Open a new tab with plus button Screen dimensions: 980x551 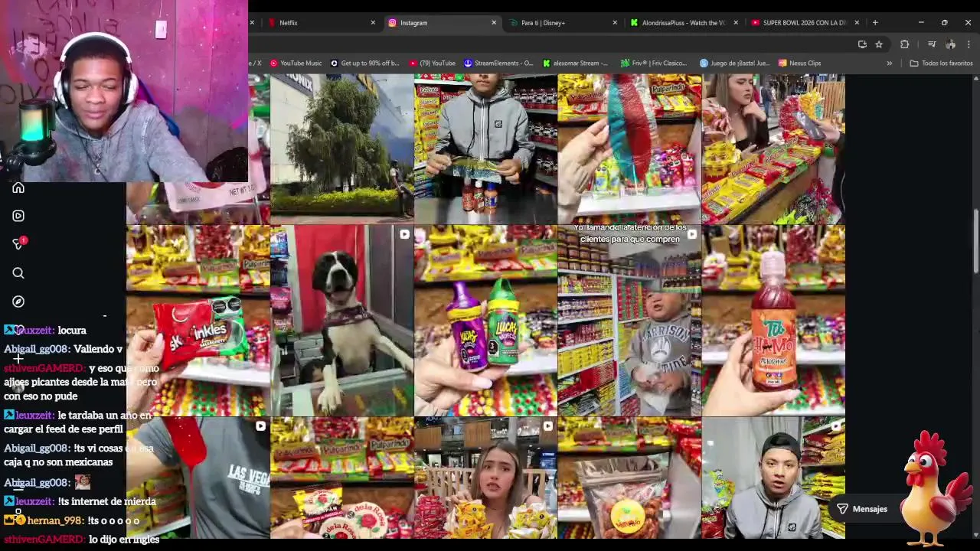[x=875, y=22]
